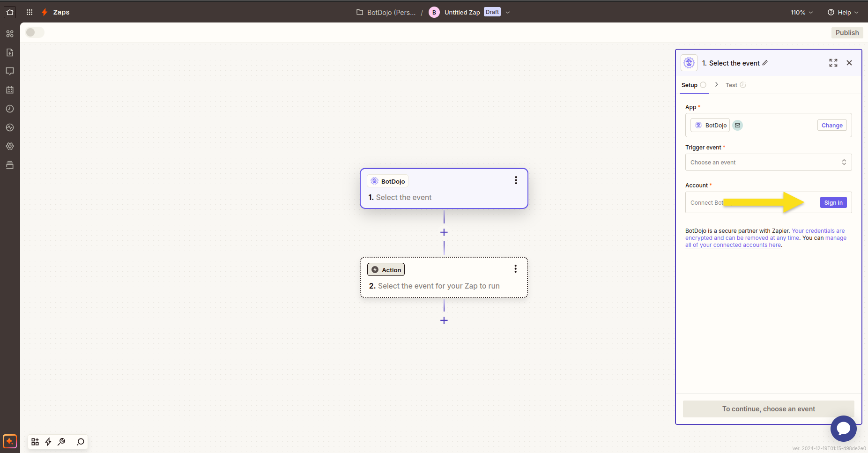868x453 pixels.
Task: Toggle the Zap on/off switch
Action: pos(35,32)
